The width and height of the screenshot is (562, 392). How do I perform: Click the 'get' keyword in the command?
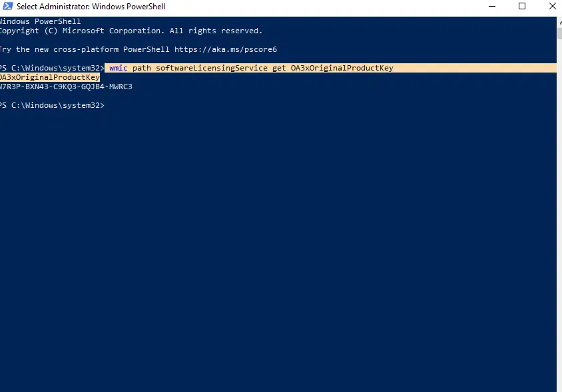tap(279, 69)
